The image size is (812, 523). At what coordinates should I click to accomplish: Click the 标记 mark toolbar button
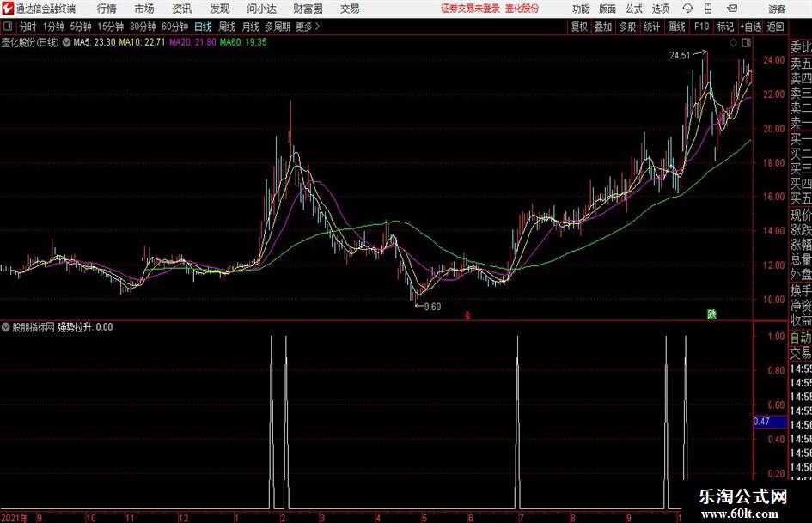click(x=725, y=27)
